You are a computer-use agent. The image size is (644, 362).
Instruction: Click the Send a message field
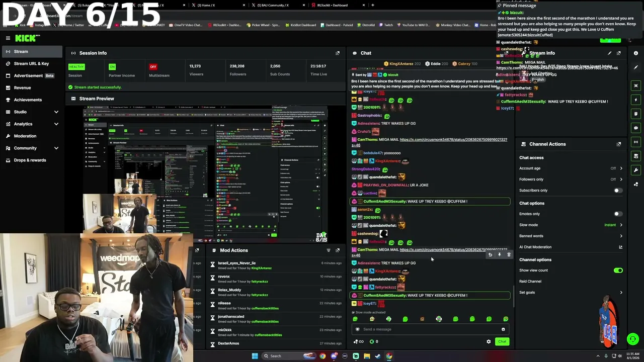coord(430,329)
